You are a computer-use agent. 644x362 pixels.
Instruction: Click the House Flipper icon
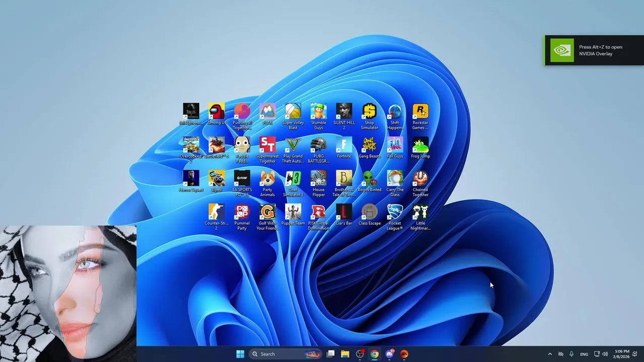coord(318,184)
